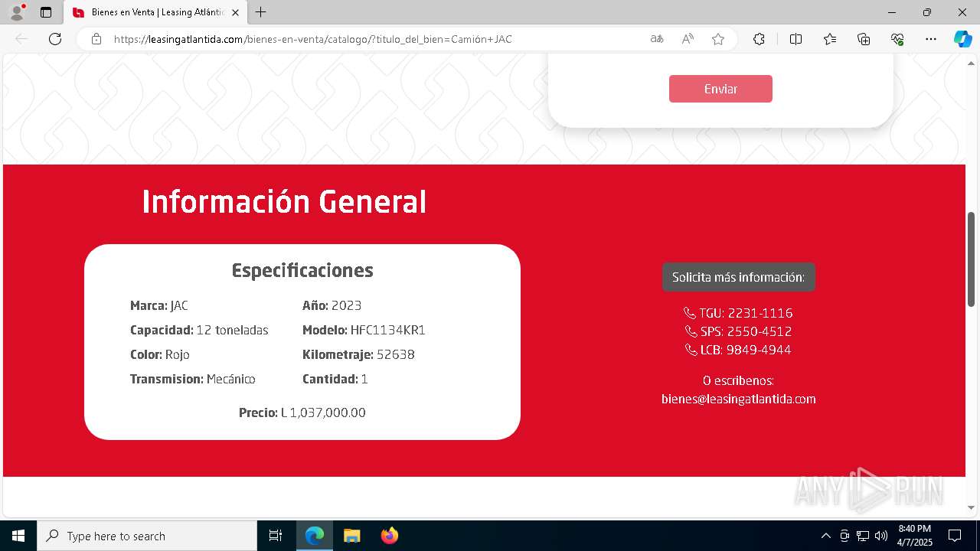Open Collections icon

click(x=864, y=39)
